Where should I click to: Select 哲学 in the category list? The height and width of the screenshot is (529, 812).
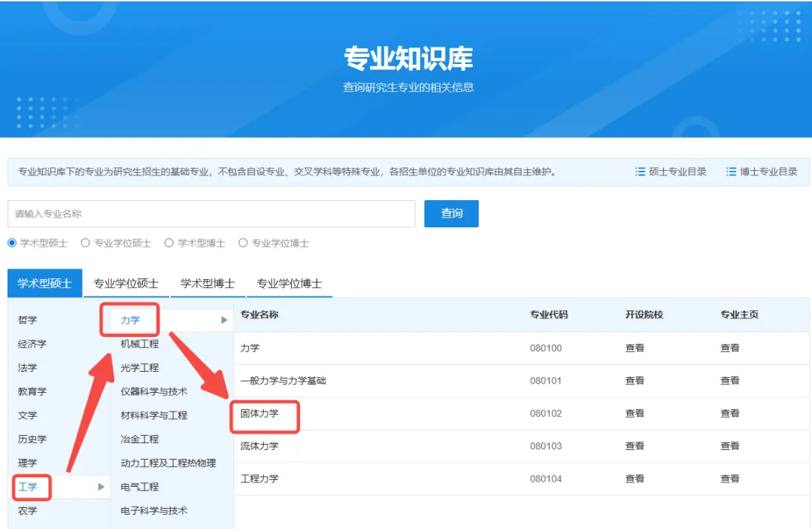click(x=28, y=321)
